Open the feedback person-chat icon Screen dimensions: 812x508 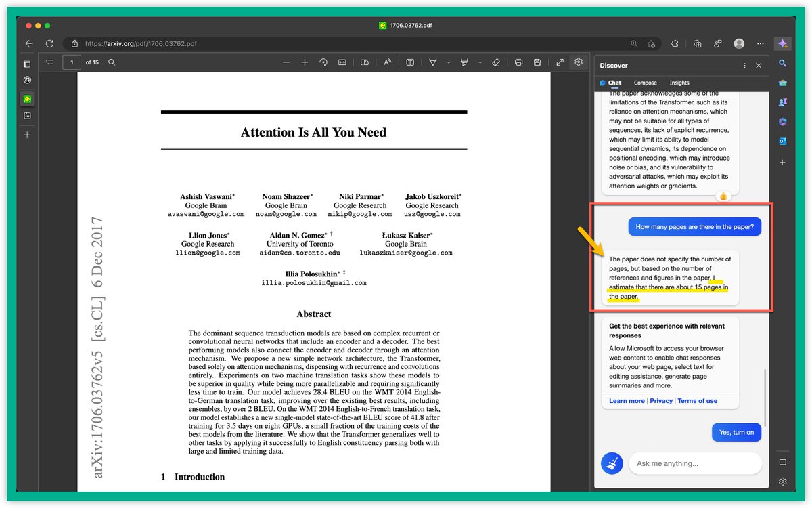tap(717, 43)
